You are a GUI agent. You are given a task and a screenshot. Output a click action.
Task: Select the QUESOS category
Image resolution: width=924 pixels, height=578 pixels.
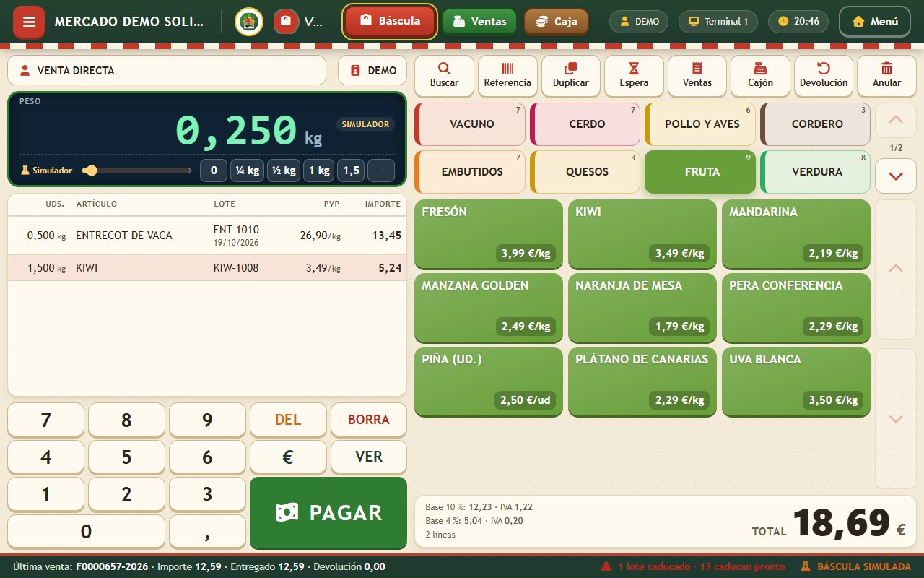(x=585, y=172)
